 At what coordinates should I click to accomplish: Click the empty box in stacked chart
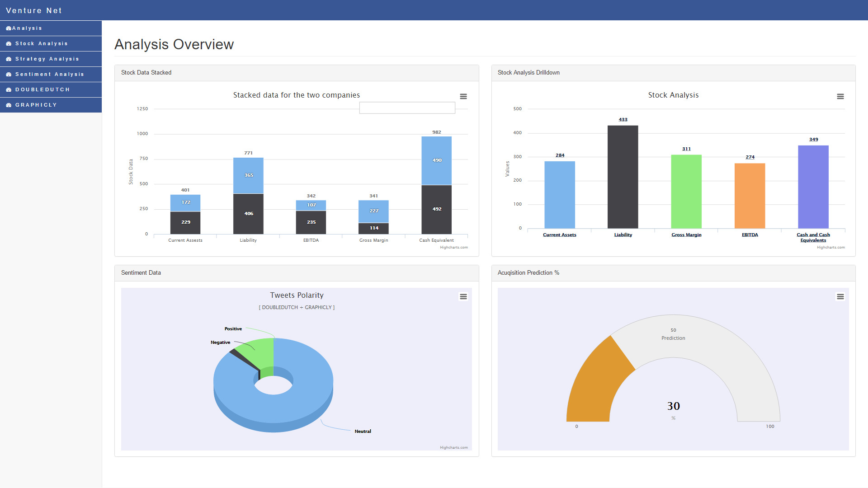pyautogui.click(x=407, y=108)
